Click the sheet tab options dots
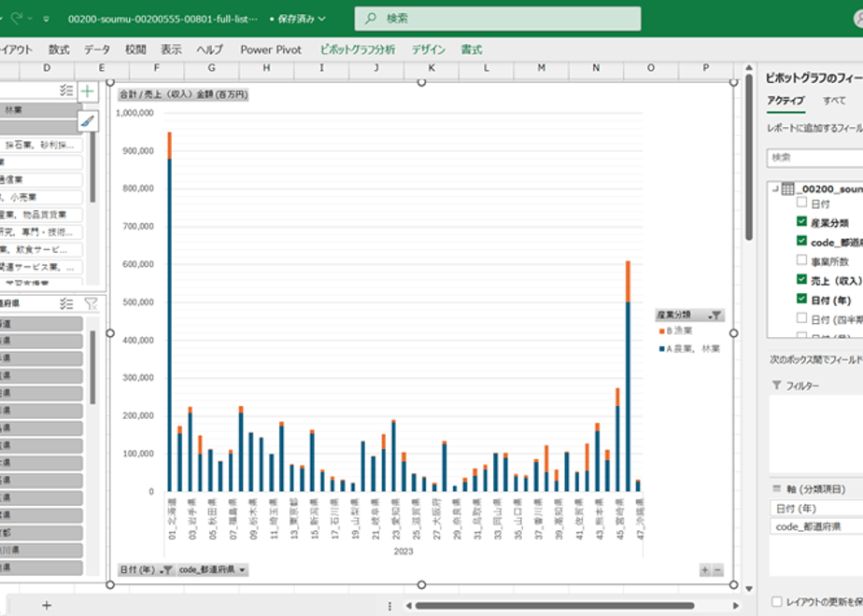The image size is (863, 616). [389, 606]
